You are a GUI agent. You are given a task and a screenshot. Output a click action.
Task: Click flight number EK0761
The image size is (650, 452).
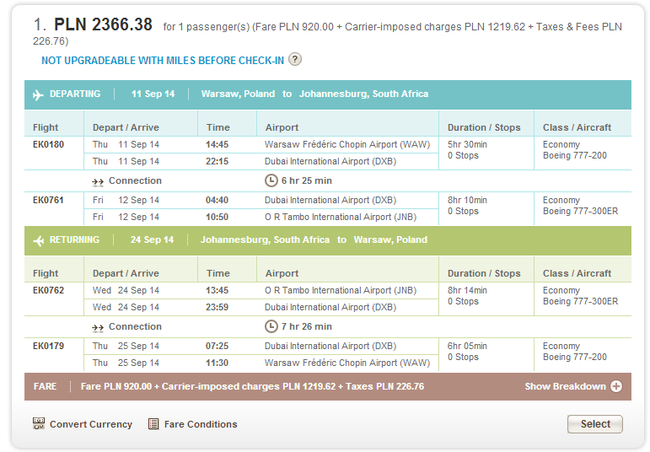point(49,200)
